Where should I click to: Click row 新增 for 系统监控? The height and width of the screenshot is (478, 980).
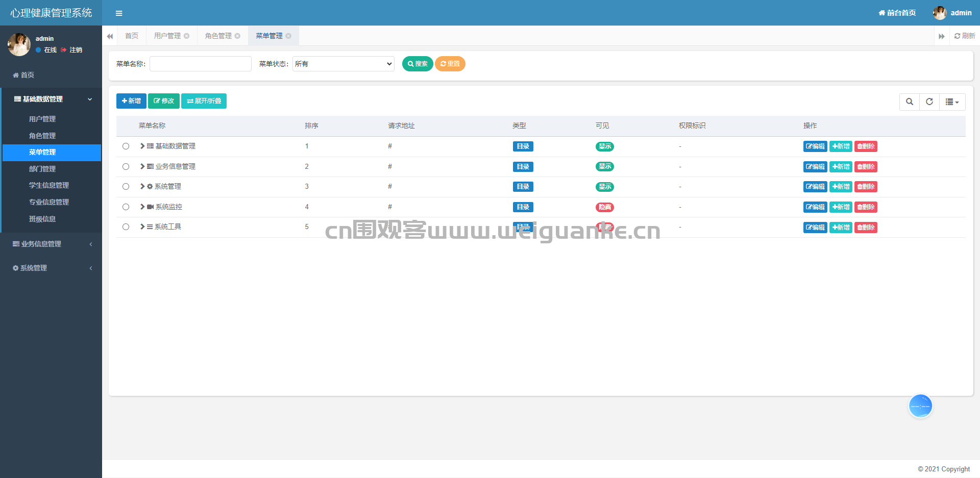click(841, 207)
